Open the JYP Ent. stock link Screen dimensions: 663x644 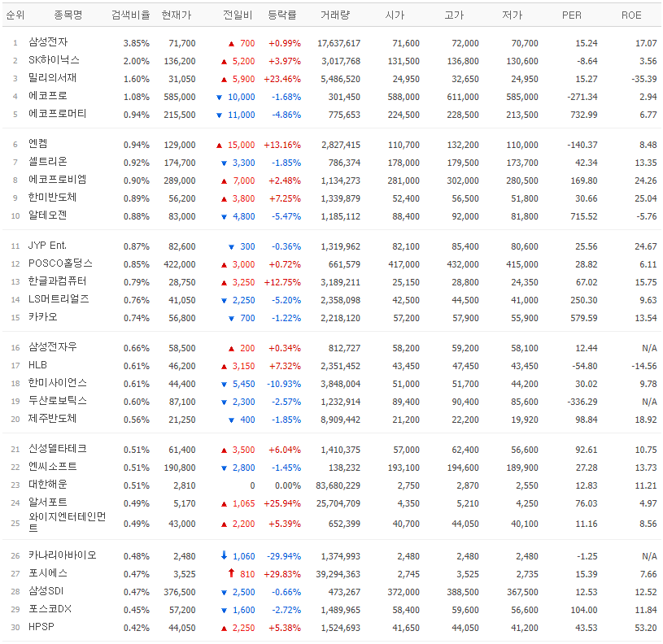click(47, 246)
